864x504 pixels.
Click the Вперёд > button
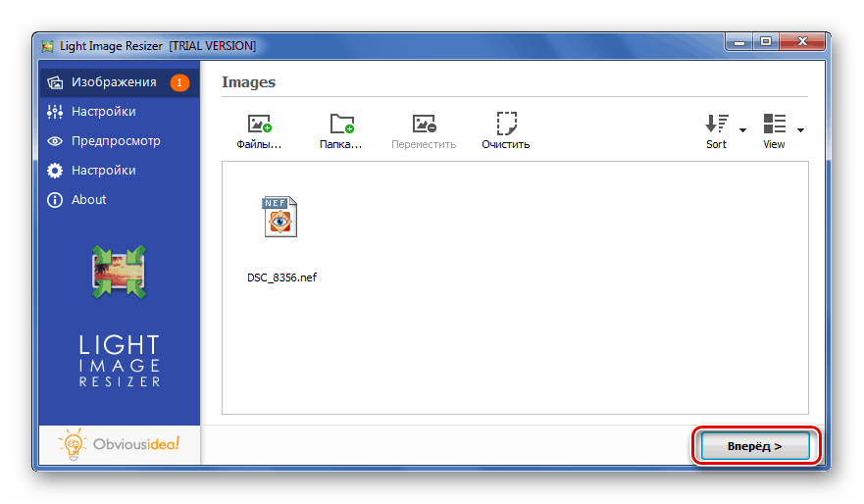click(x=755, y=446)
